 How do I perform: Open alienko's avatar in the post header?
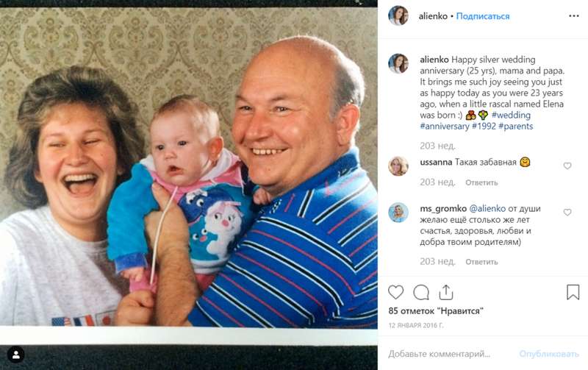[x=398, y=16]
